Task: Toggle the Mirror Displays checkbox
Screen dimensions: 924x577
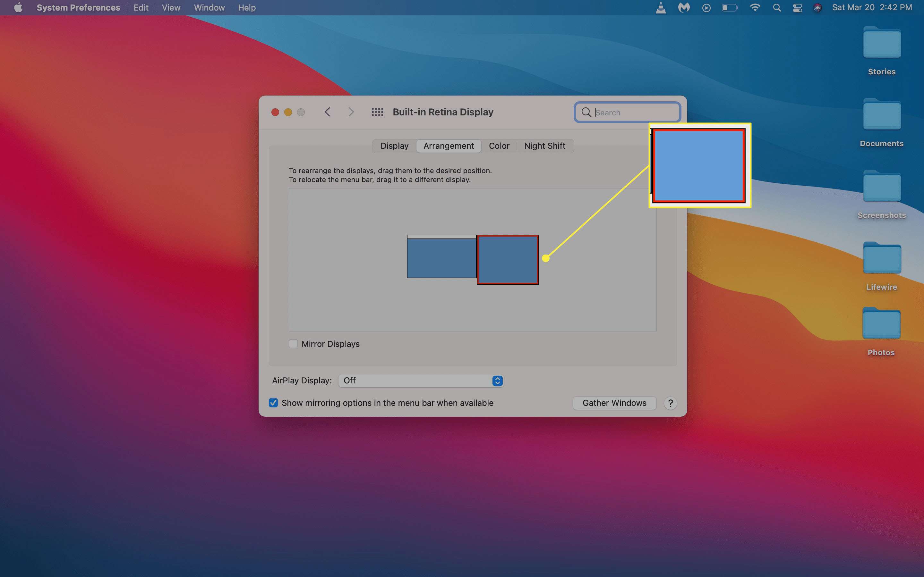Action: tap(293, 344)
